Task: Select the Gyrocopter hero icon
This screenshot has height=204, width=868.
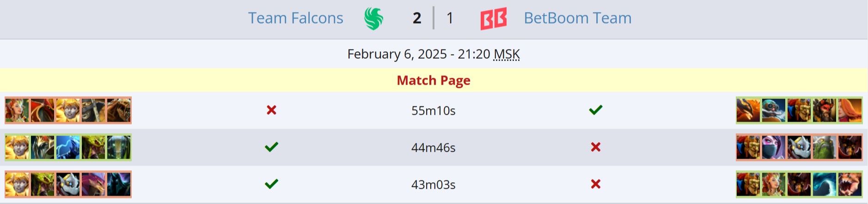Action: pos(773,110)
